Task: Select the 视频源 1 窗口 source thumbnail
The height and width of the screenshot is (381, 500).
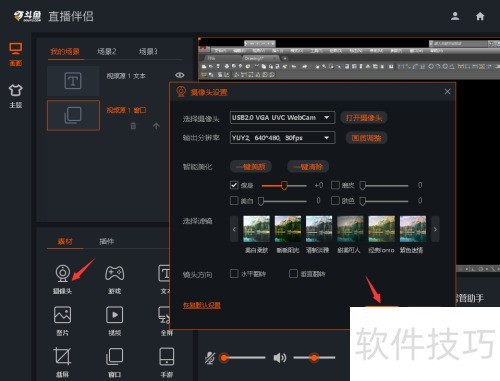Action: coord(73,115)
